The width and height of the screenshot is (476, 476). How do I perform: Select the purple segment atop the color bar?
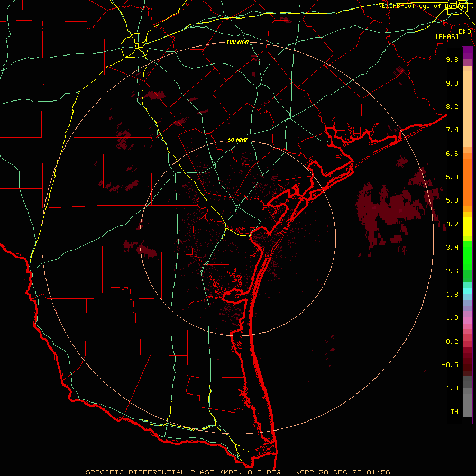click(x=467, y=53)
